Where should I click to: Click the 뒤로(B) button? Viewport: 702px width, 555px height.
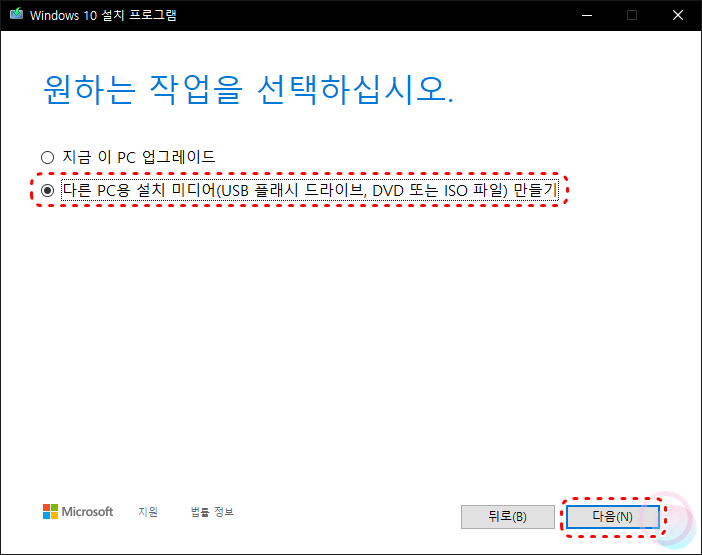508,517
